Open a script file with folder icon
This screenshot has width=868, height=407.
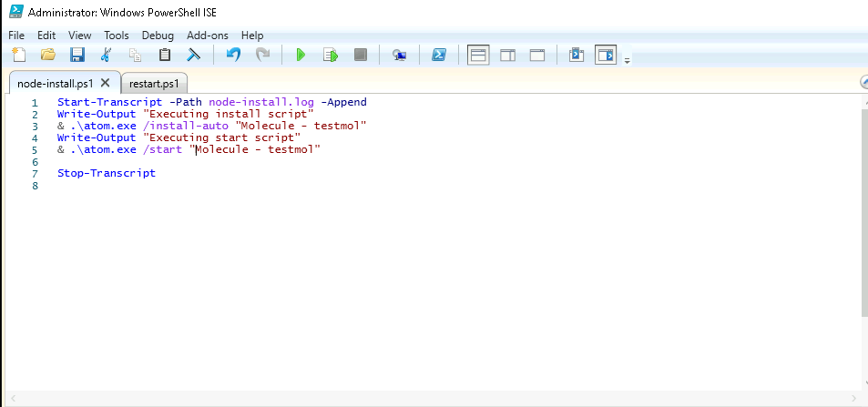click(48, 55)
